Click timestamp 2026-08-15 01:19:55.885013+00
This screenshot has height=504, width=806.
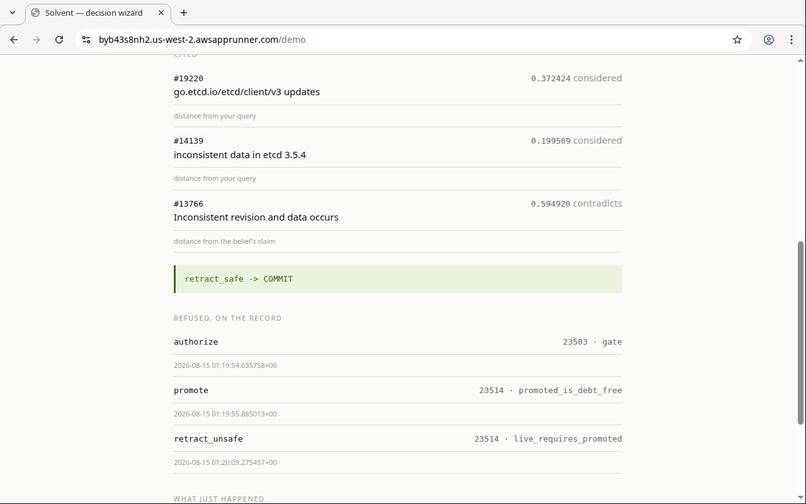[225, 414]
